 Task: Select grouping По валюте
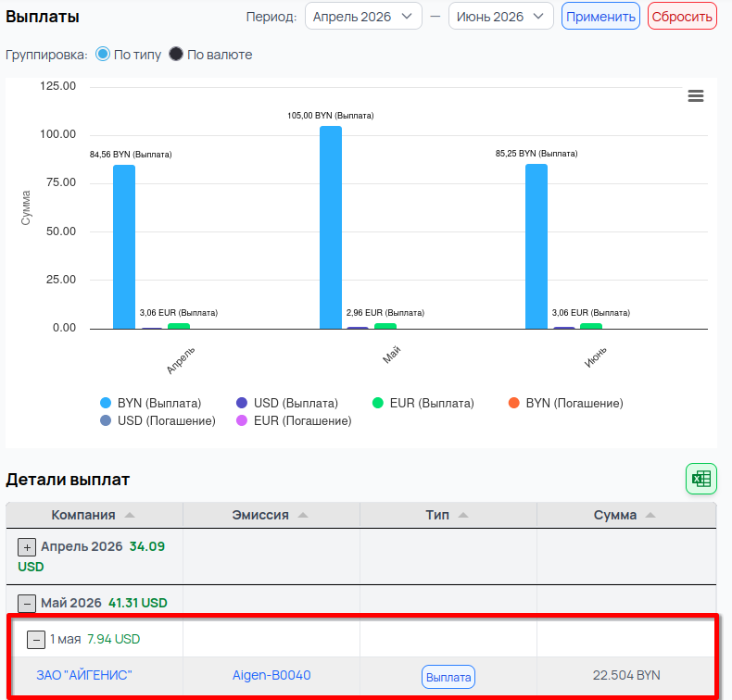pyautogui.click(x=176, y=55)
